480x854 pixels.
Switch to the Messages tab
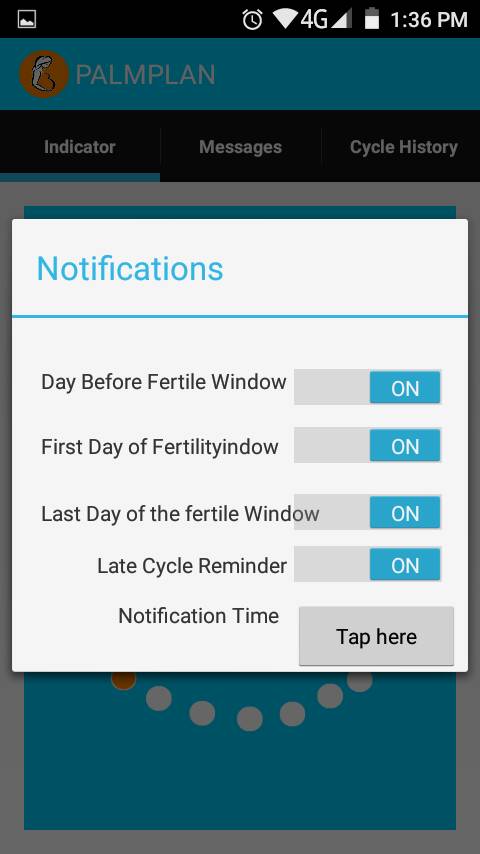[x=240, y=147]
